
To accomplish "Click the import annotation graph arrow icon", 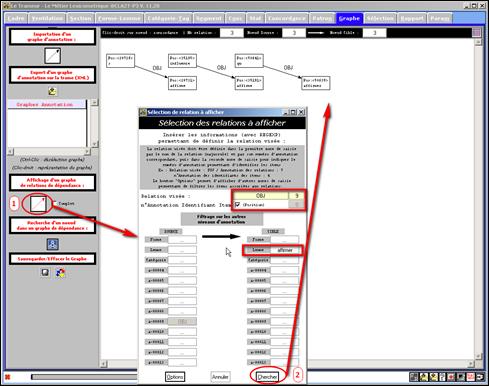I will 53,56.
